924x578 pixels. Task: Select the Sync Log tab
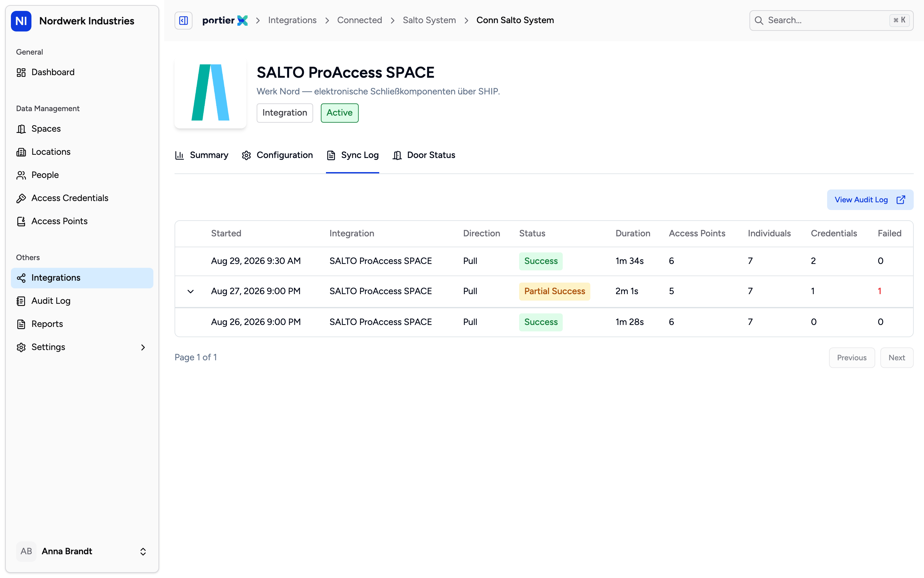click(352, 155)
